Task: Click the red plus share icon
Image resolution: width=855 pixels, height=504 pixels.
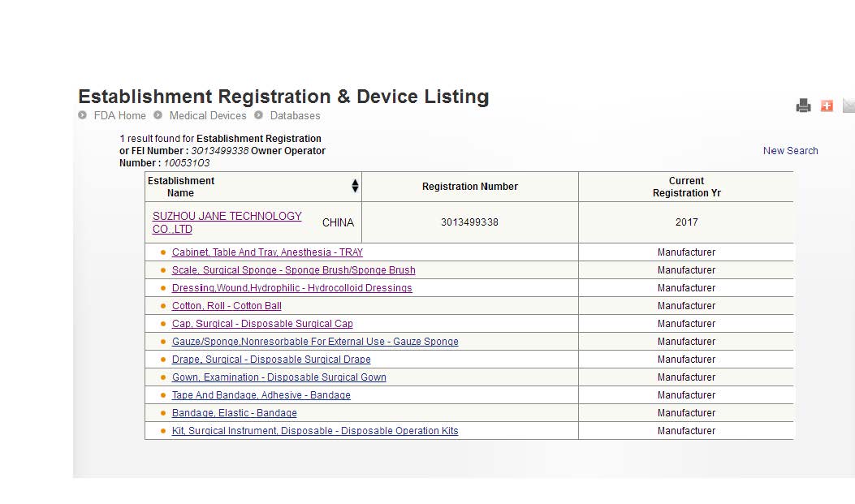Action: (827, 106)
